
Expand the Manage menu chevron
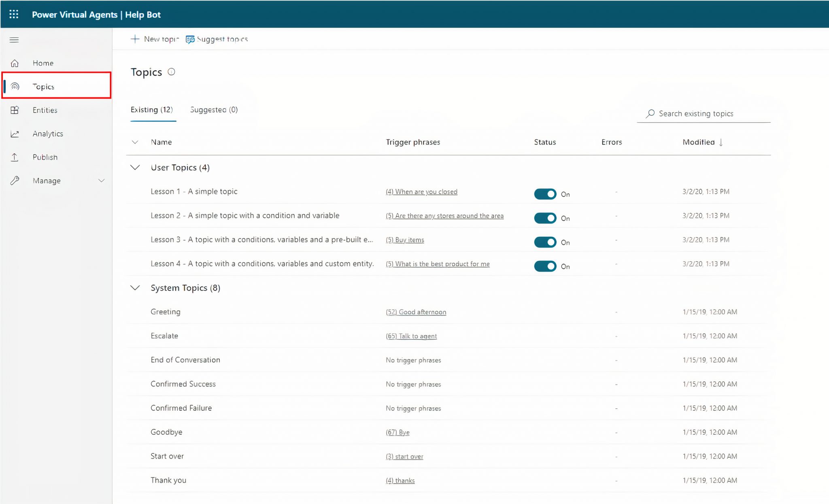pos(102,181)
